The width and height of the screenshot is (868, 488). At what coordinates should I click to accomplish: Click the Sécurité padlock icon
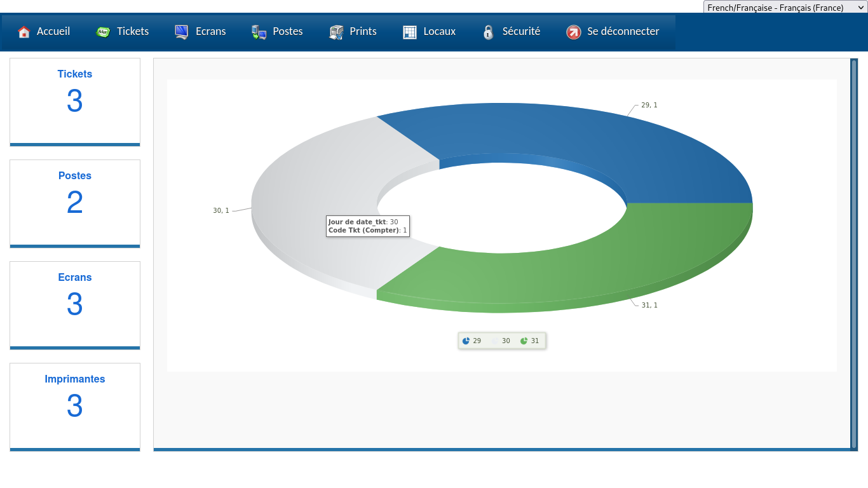(x=488, y=32)
